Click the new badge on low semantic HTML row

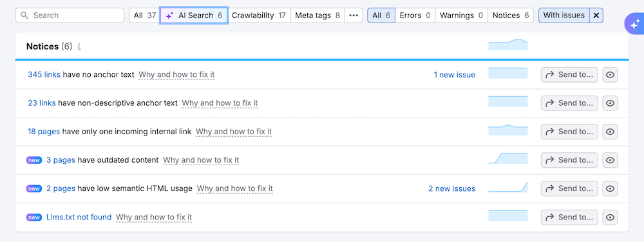(34, 188)
